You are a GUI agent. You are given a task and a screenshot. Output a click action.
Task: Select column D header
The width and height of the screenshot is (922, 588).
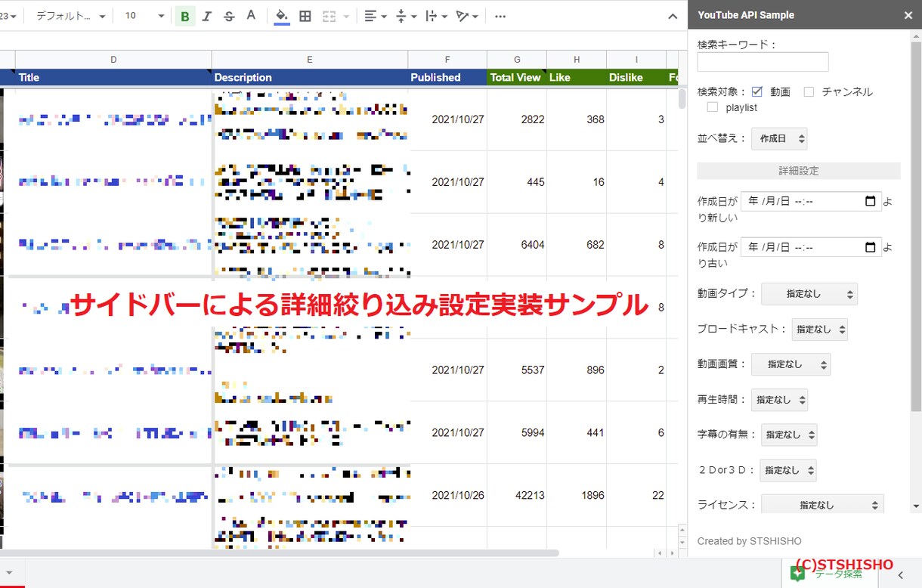(x=113, y=60)
